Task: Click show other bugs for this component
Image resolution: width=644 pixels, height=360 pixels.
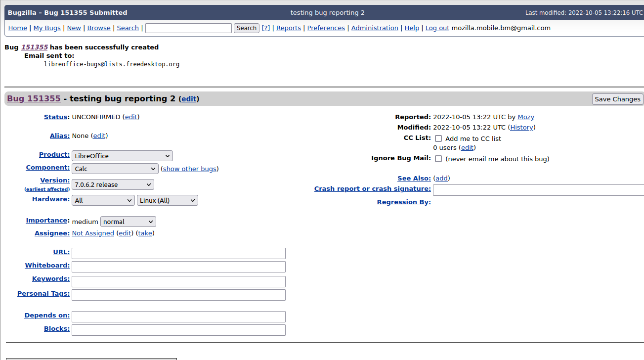Action: point(189,169)
